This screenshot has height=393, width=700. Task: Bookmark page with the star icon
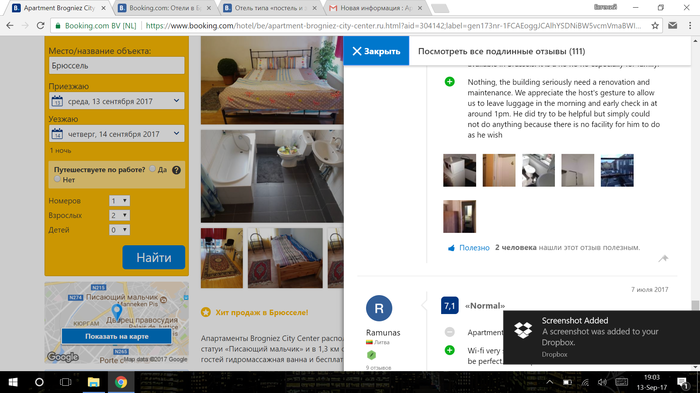655,26
